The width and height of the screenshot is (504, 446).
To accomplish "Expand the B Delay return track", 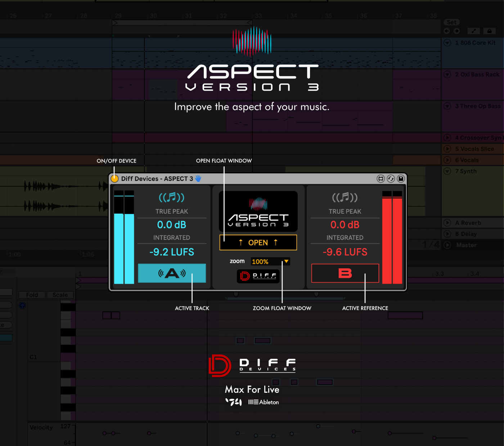I will pyautogui.click(x=447, y=234).
